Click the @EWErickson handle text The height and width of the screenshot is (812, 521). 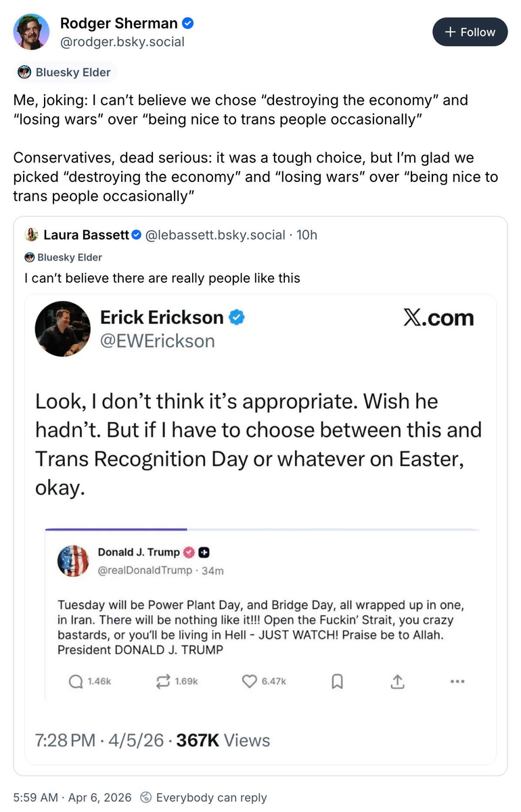tap(157, 341)
